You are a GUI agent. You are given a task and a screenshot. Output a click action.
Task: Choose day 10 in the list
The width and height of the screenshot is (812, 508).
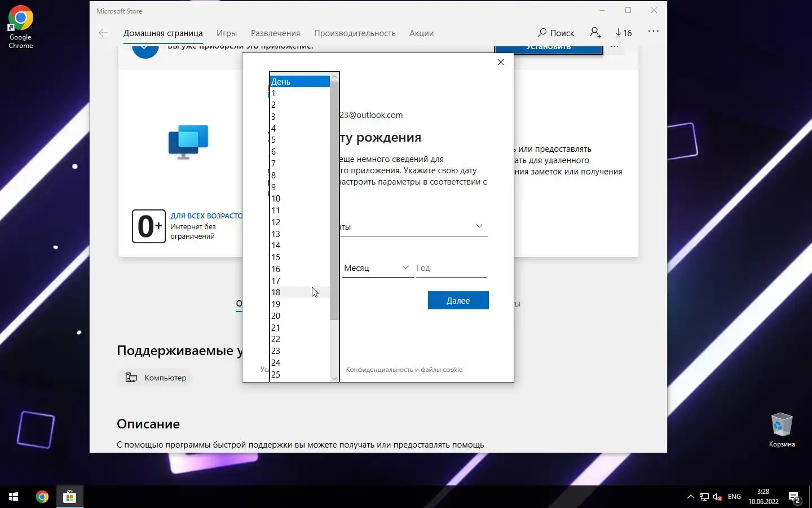299,199
